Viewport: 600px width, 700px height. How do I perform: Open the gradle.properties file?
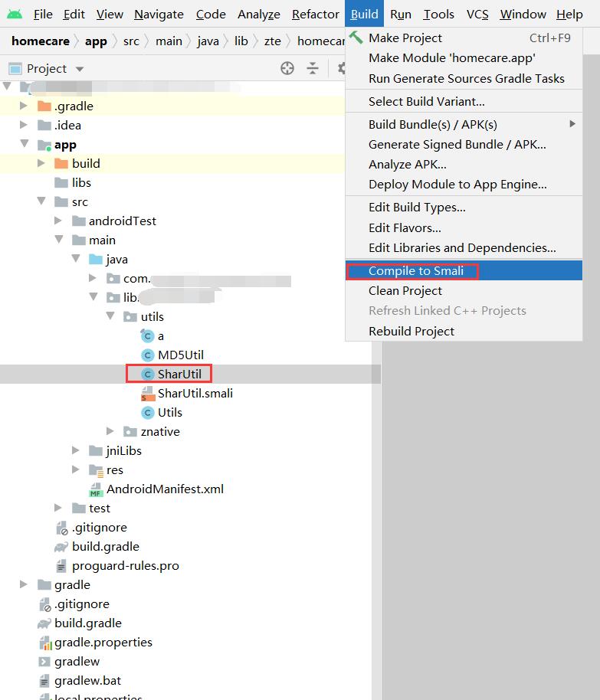[x=103, y=642]
